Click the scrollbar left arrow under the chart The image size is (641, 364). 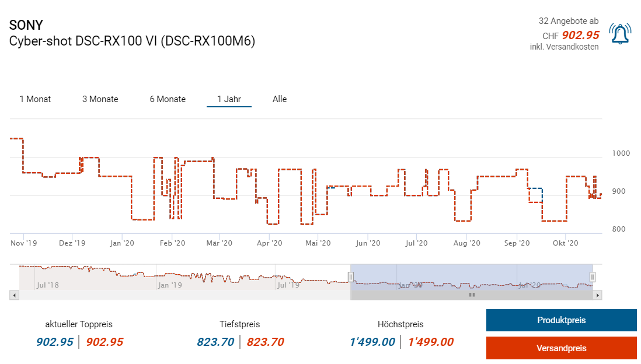(13, 295)
